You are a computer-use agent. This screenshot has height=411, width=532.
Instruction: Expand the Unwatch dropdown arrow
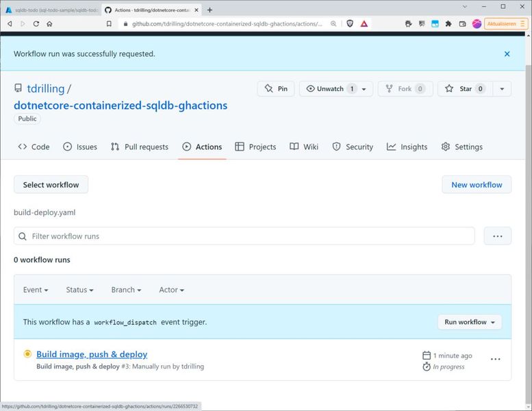pos(364,89)
